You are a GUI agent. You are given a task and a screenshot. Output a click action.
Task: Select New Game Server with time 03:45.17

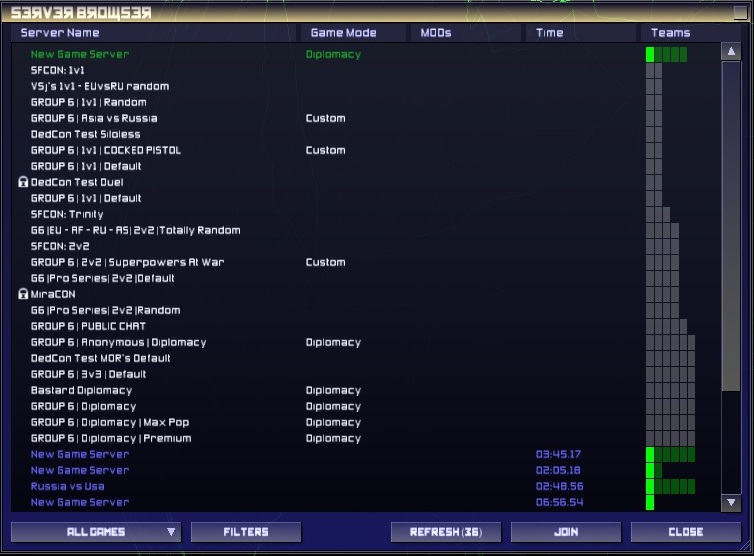point(80,454)
